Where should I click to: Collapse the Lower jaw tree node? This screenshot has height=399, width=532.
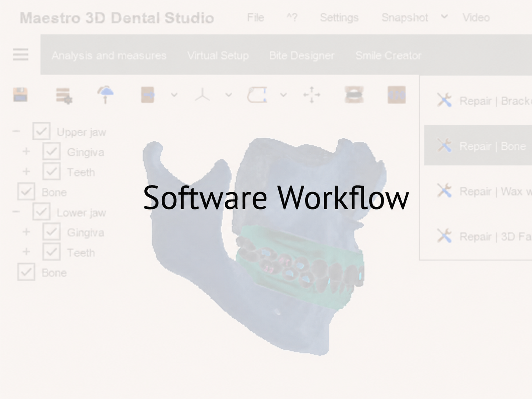(16, 212)
